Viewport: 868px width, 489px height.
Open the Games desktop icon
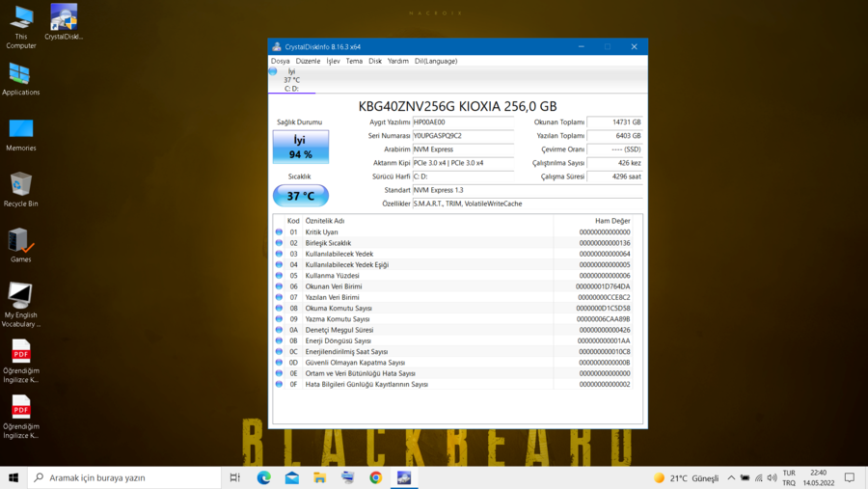(21, 245)
